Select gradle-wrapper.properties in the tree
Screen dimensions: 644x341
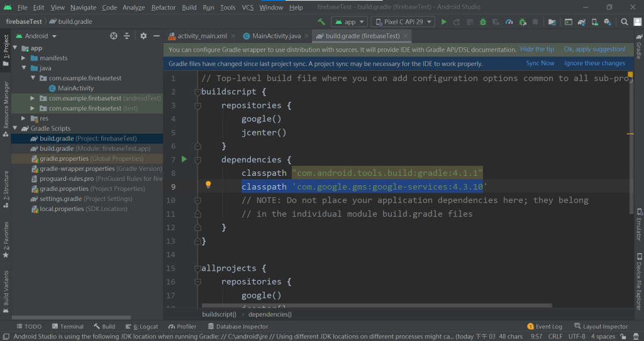click(x=87, y=169)
